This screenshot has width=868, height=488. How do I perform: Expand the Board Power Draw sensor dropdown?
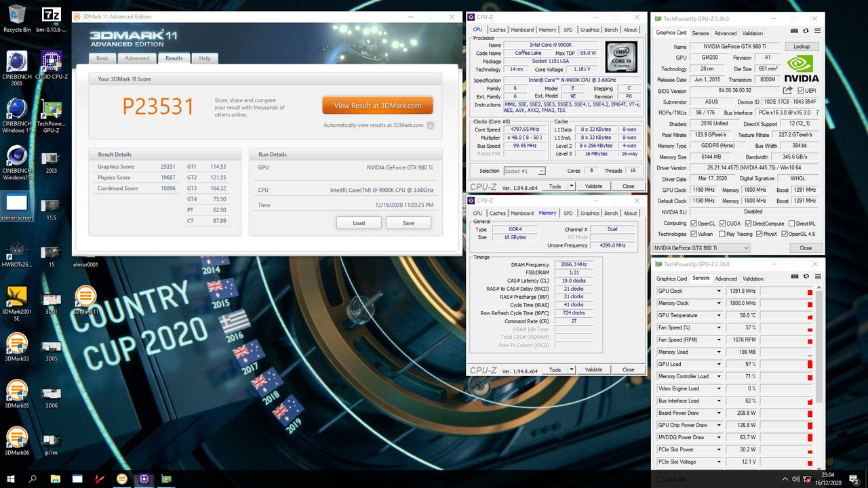point(719,413)
